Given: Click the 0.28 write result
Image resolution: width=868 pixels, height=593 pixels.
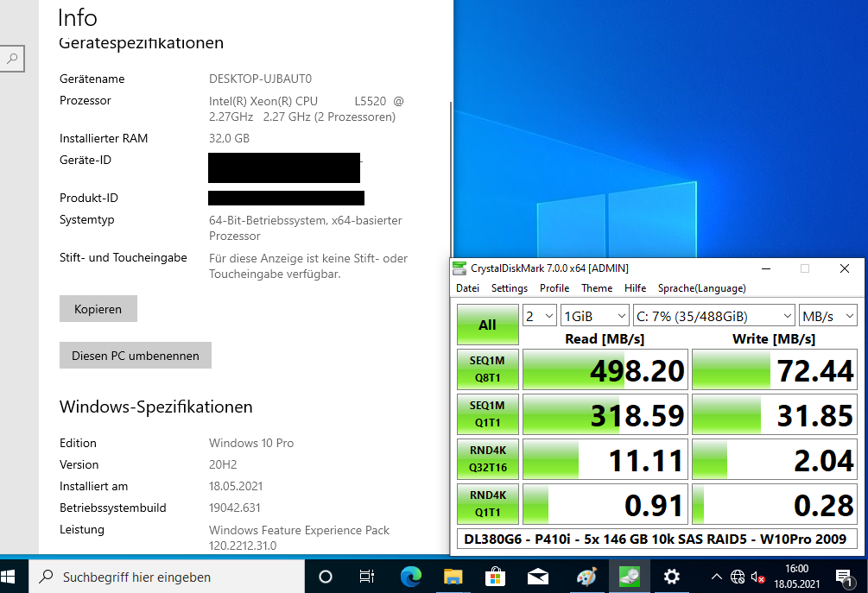Looking at the screenshot, I should [775, 504].
